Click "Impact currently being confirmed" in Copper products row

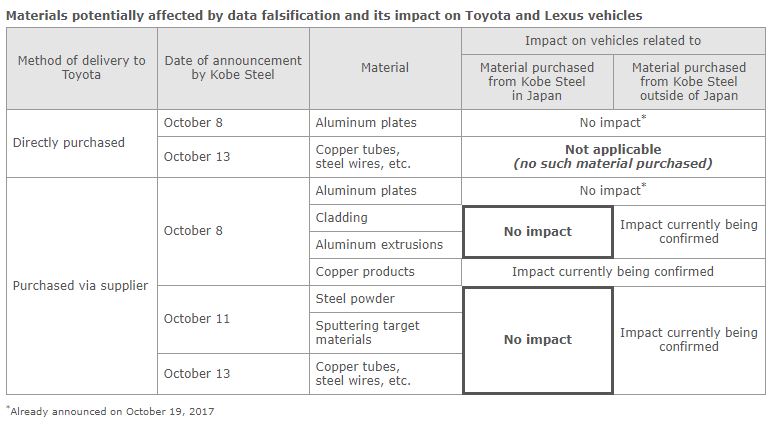(613, 271)
